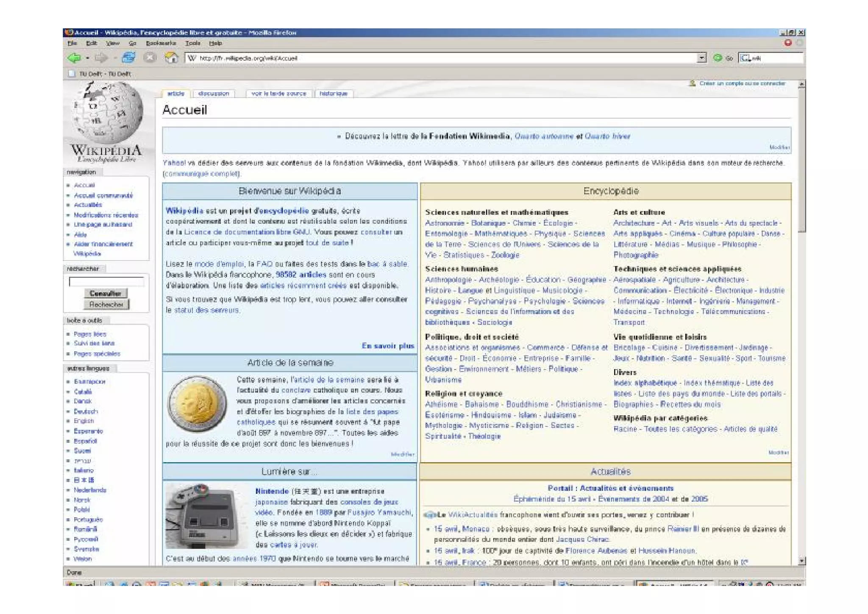The width and height of the screenshot is (868, 614).
Task: Open the historique tab
Action: 333,94
